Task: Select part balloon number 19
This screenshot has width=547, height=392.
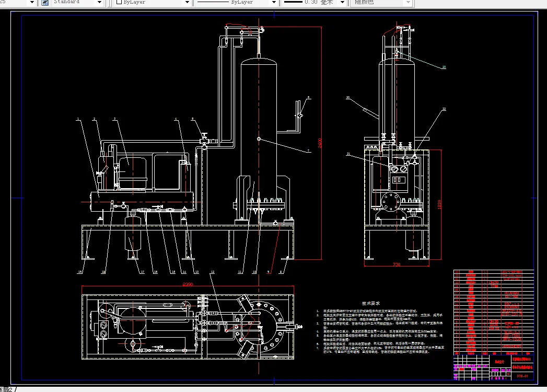Action: tap(80, 272)
